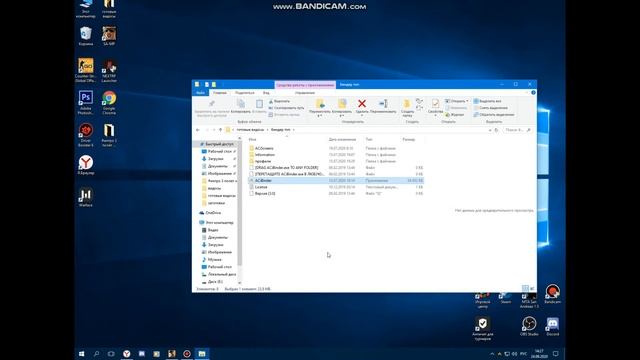
Task: Click the Application Tools contextual tab header
Action: click(x=305, y=85)
